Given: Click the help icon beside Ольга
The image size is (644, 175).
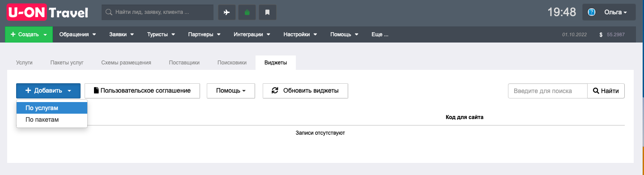Looking at the screenshot, I should (x=591, y=13).
